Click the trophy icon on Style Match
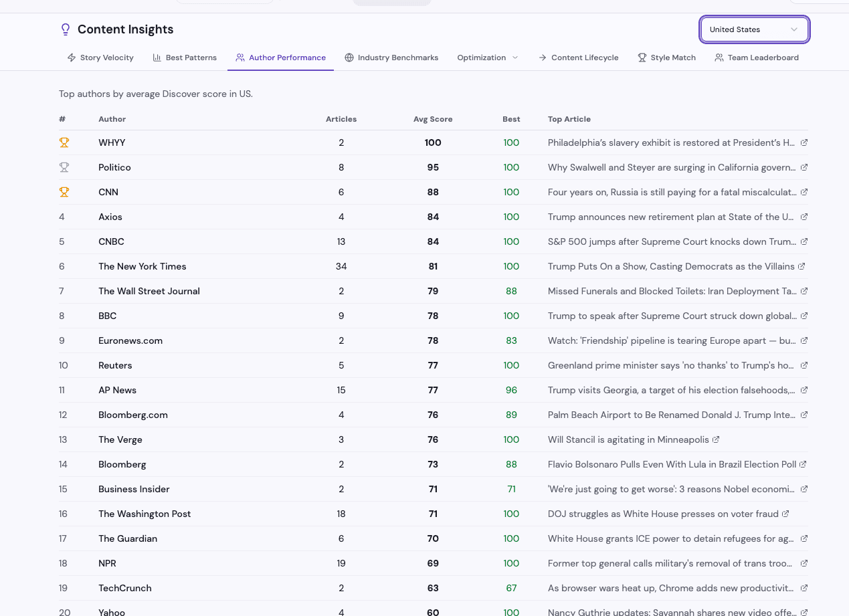This screenshot has height=616, width=849. (x=641, y=58)
